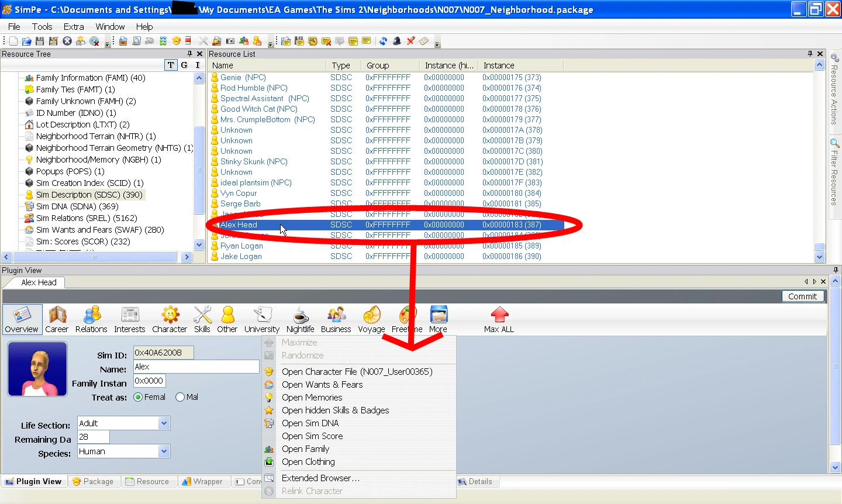The image size is (842, 504).
Task: Open the Voyage shell icon
Action: [372, 319]
